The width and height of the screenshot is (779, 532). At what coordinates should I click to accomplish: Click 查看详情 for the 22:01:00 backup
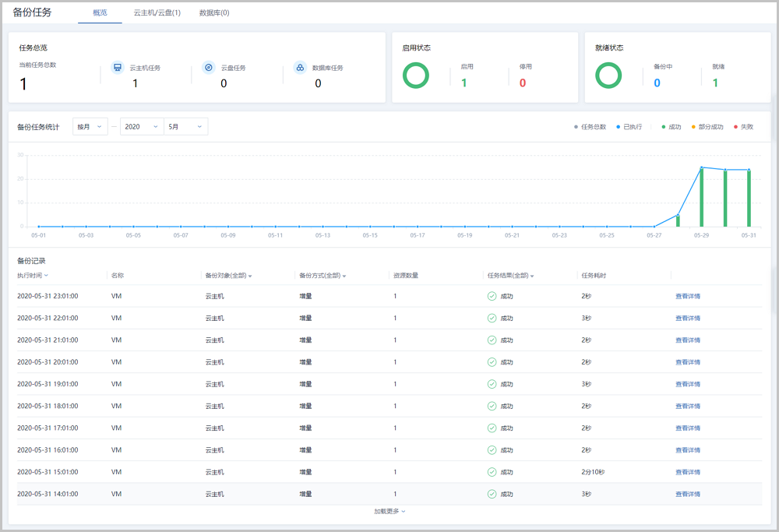tap(687, 318)
